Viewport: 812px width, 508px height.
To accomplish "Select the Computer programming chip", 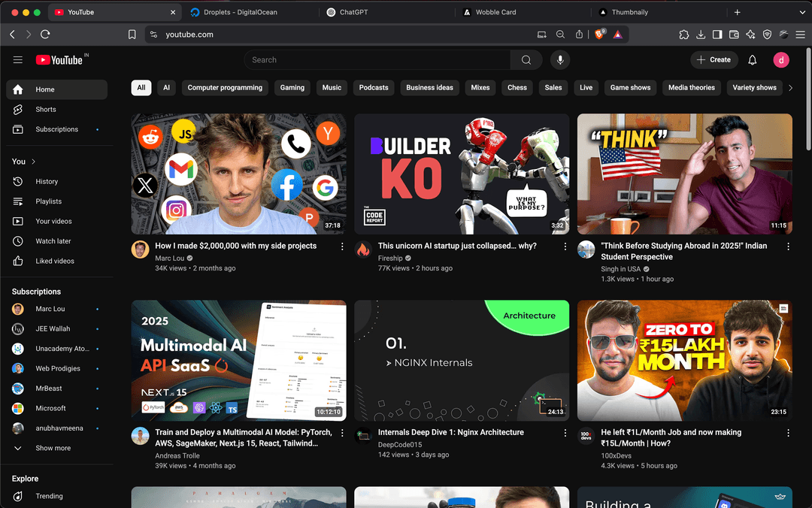I will (x=225, y=88).
